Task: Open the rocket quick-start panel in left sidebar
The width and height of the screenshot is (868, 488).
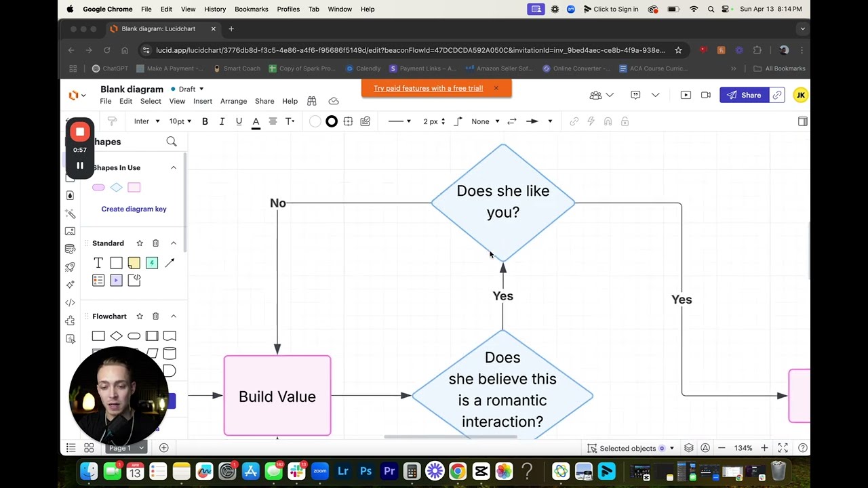Action: pyautogui.click(x=70, y=267)
